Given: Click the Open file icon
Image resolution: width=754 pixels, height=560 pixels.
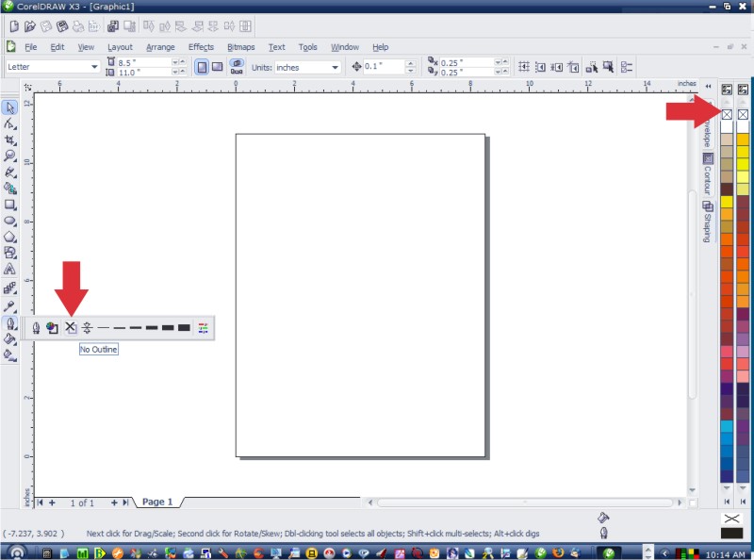Looking at the screenshot, I should 30,26.
